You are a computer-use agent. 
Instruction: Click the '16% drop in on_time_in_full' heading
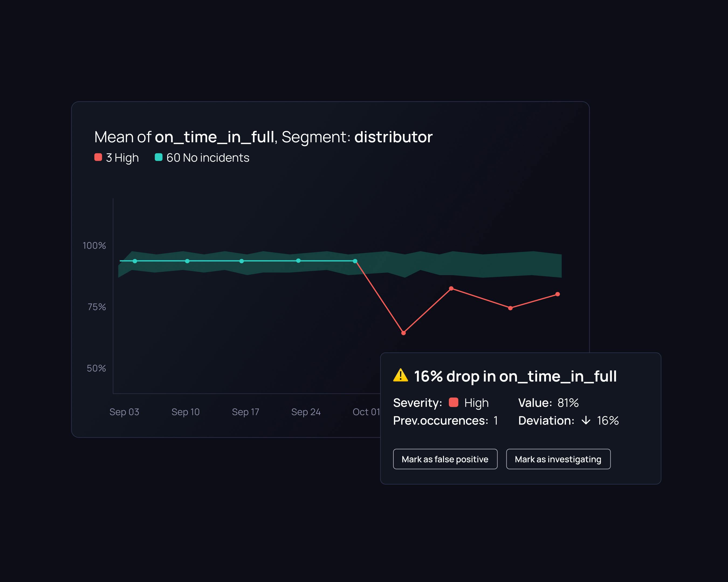coord(515,376)
